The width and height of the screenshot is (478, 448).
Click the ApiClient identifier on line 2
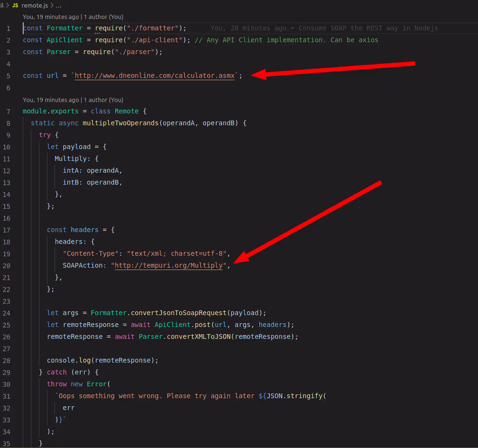tap(64, 40)
